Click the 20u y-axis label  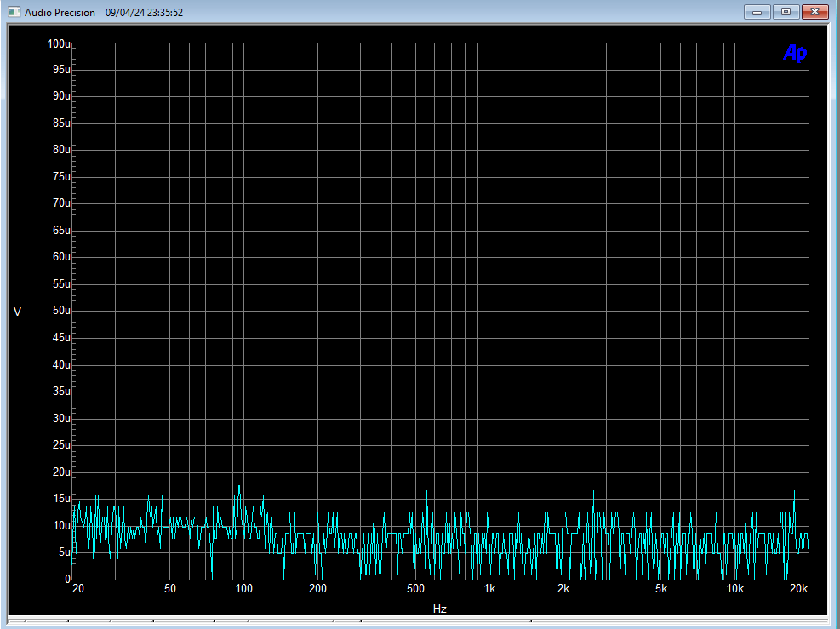[61, 472]
